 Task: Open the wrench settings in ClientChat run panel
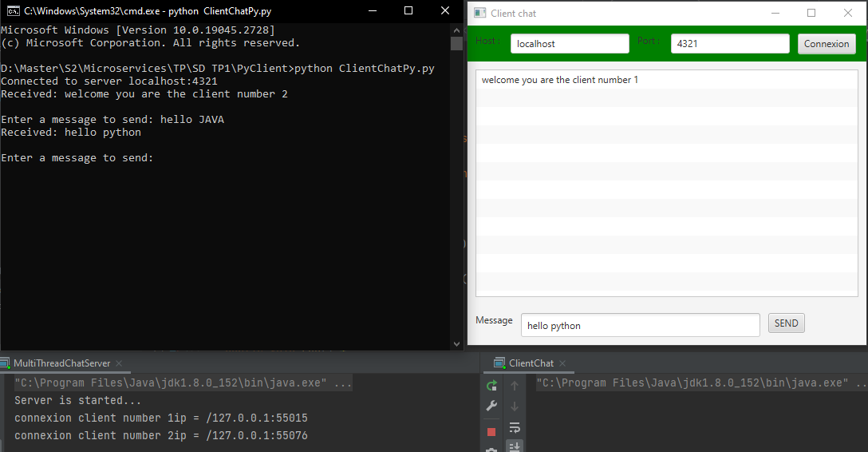(491, 406)
